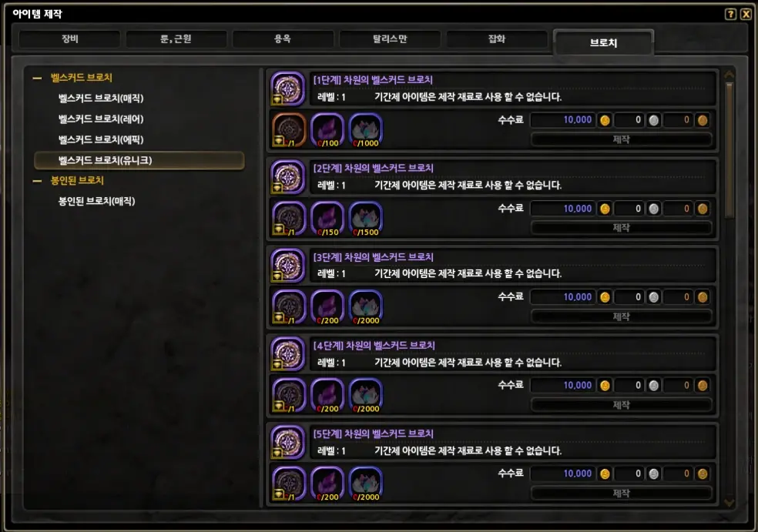Open help with the question mark icon

[x=730, y=14]
